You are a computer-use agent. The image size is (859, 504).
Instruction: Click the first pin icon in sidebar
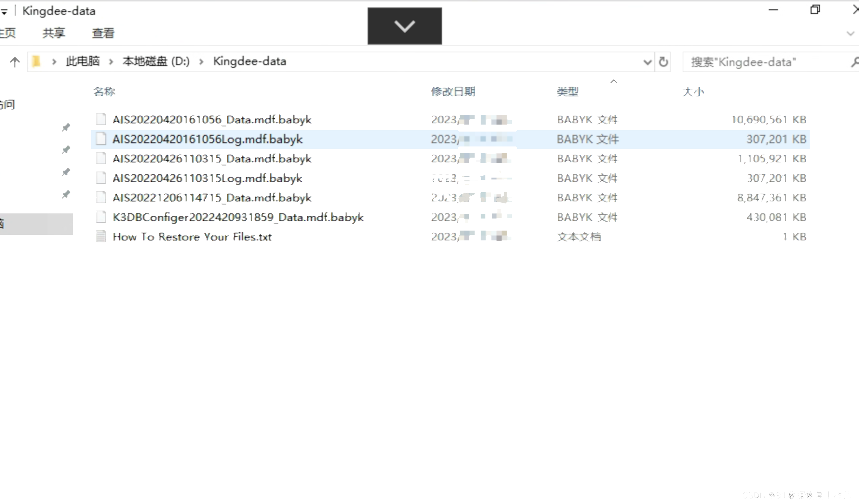(x=66, y=127)
